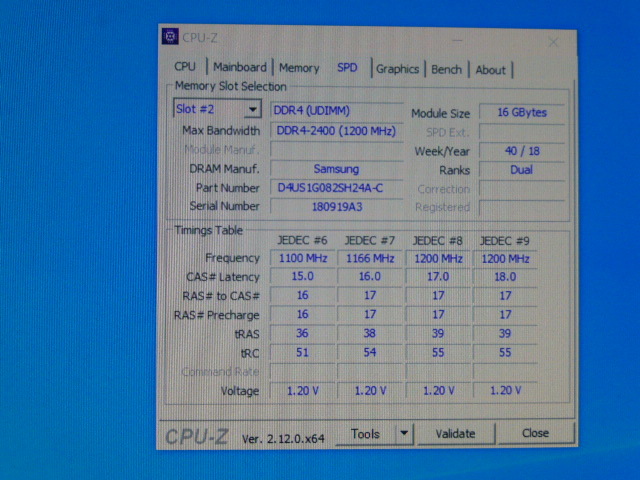Click the DRAM Manuf. Samsung field

click(x=337, y=169)
